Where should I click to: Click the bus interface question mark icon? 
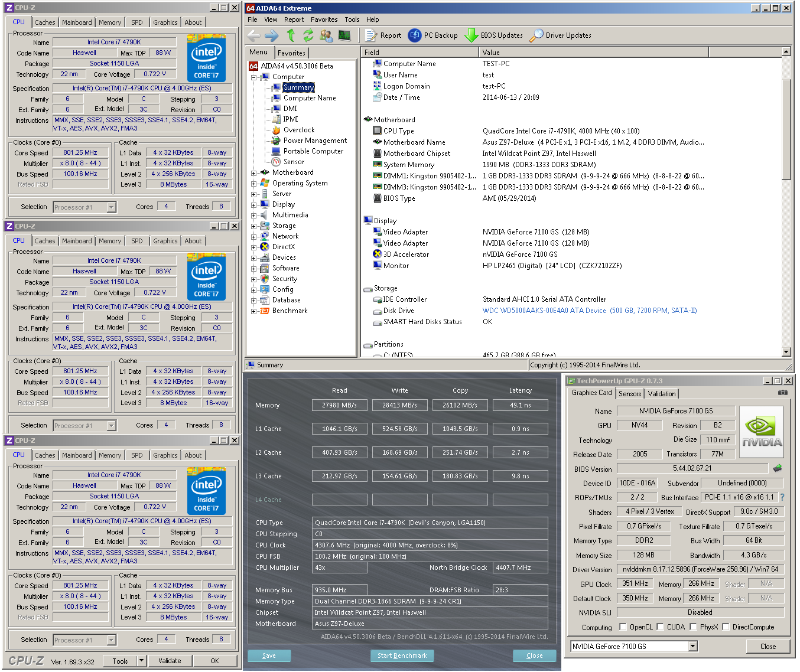tap(782, 497)
